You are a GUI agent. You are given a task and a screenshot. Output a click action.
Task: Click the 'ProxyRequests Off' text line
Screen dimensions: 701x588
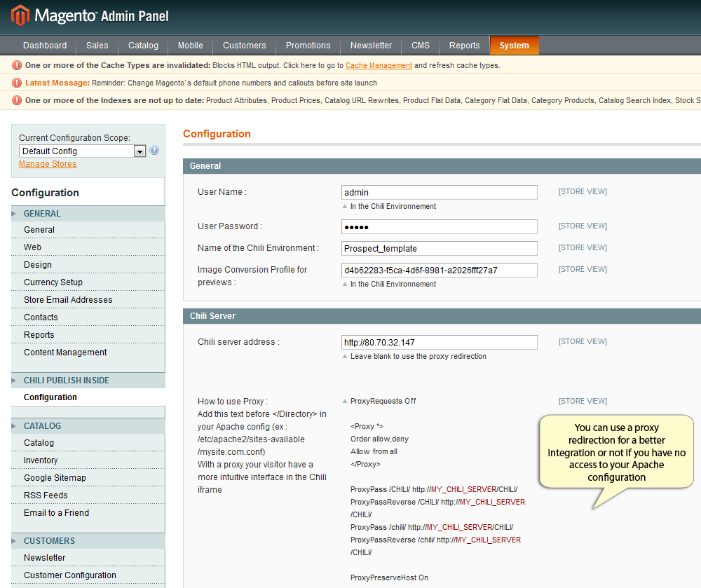tap(383, 402)
